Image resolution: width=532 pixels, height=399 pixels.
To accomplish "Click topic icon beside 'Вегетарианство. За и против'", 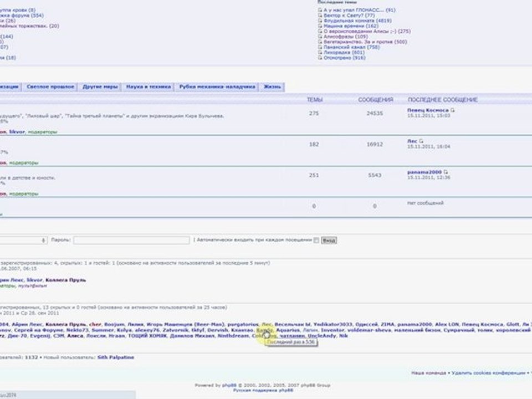I will click(x=320, y=42).
